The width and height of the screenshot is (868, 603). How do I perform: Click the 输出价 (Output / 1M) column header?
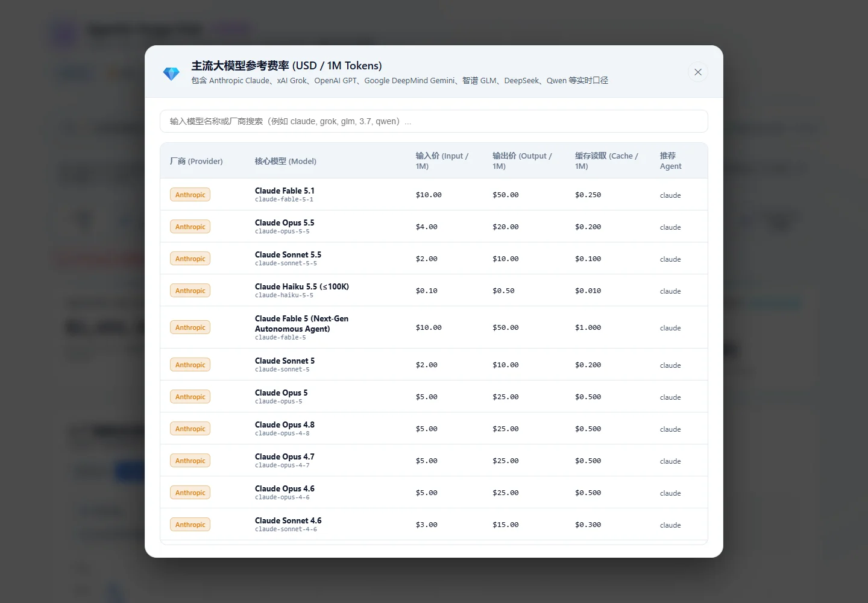[522, 161]
